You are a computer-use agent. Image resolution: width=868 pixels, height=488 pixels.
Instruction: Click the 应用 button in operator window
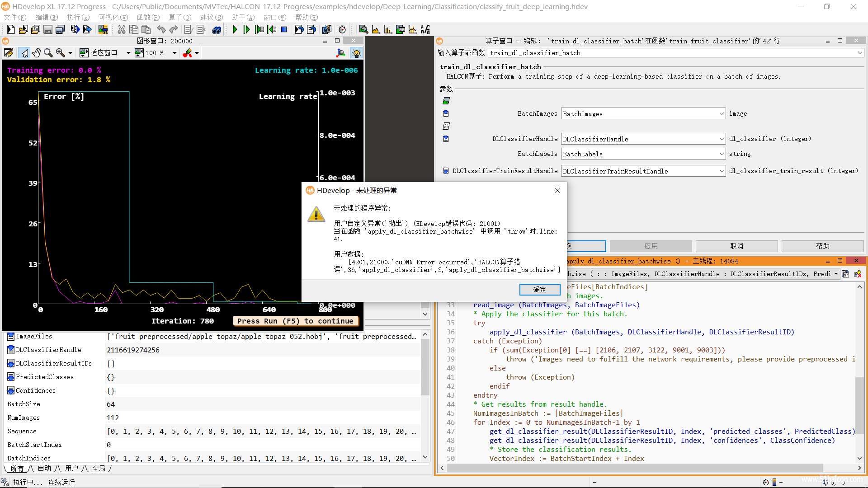pos(651,246)
